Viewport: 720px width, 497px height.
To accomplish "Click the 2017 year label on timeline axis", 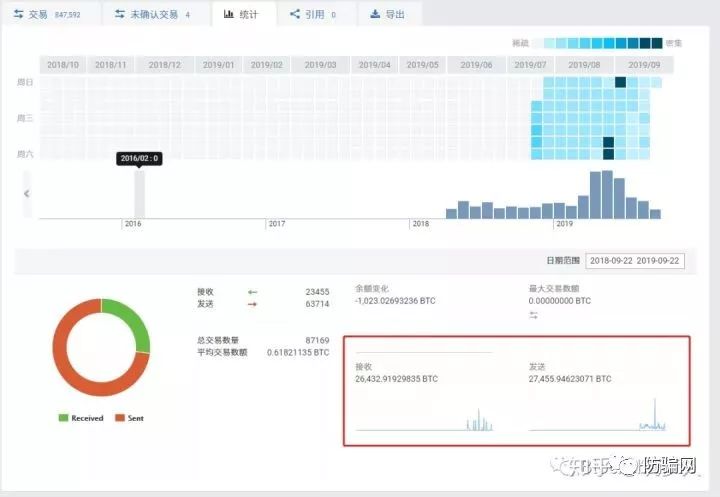I will click(277, 224).
